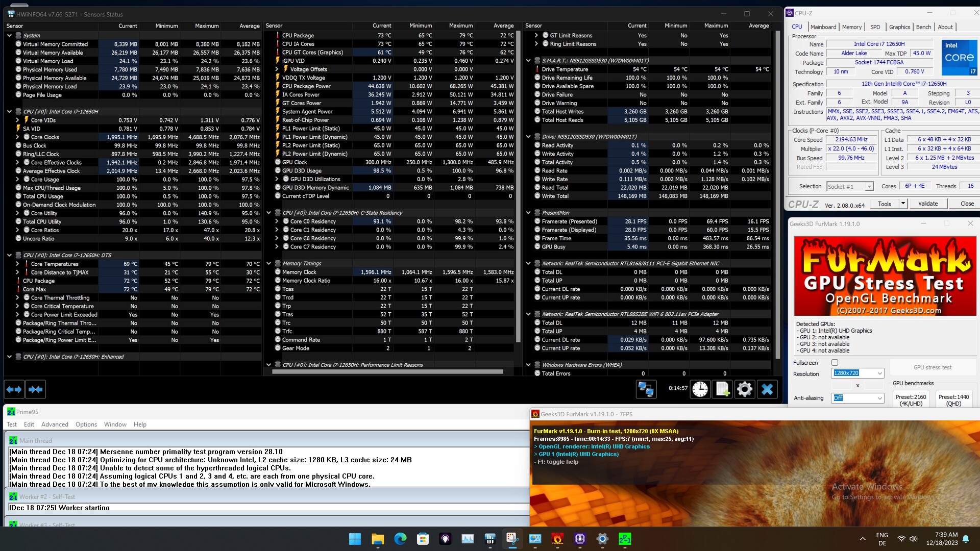This screenshot has width=980, height=551.
Task: Click the logging start sheet icon
Action: 722,389
